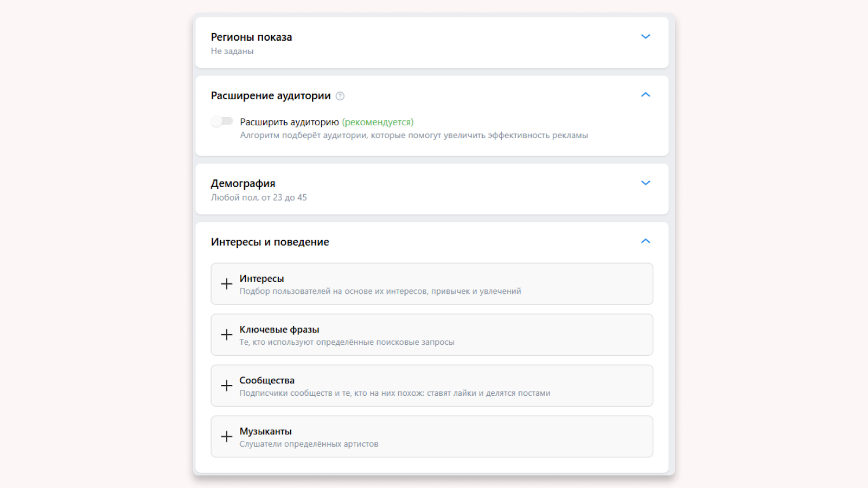Click the Расширить аудиторию toggle label

click(x=289, y=122)
